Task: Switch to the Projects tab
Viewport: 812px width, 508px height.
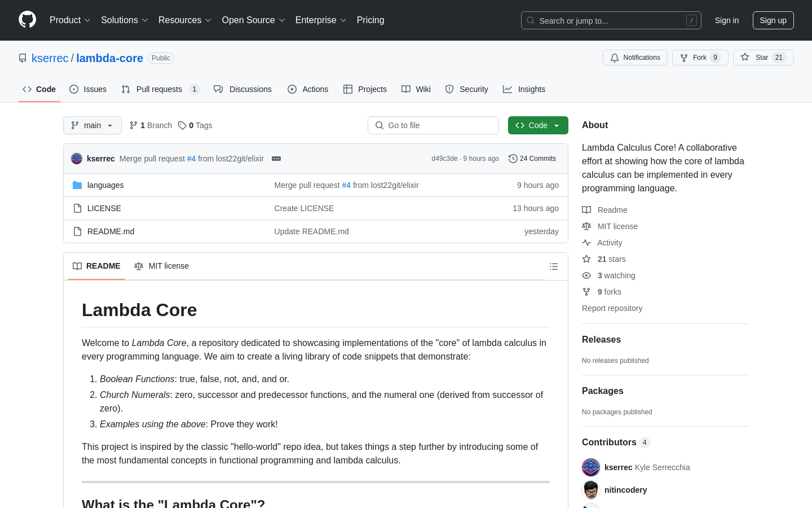Action: click(365, 89)
